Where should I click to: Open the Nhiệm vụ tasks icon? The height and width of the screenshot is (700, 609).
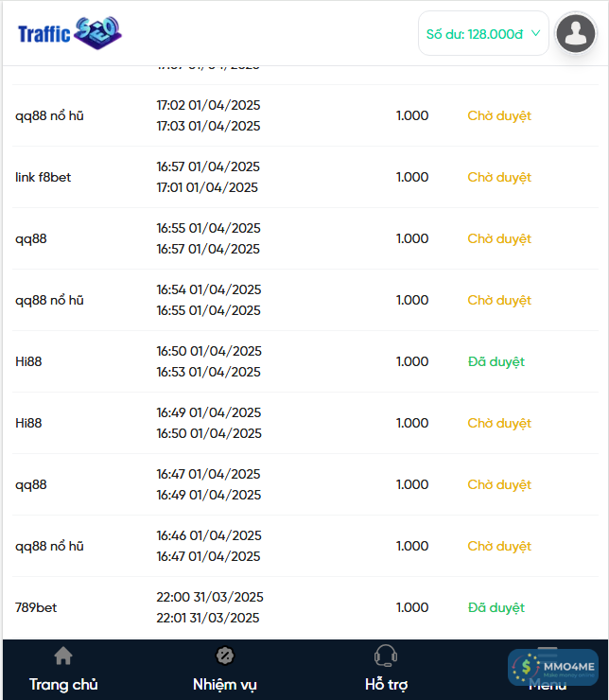tap(225, 656)
